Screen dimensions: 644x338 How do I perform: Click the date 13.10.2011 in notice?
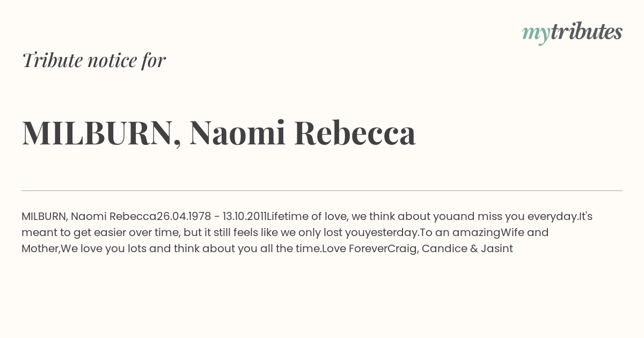point(244,217)
